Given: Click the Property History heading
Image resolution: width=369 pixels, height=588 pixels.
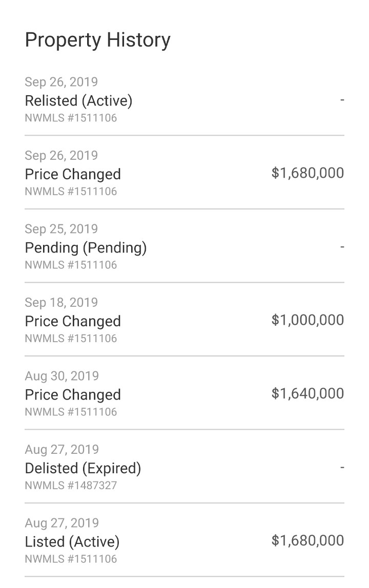Looking at the screenshot, I should (97, 40).
